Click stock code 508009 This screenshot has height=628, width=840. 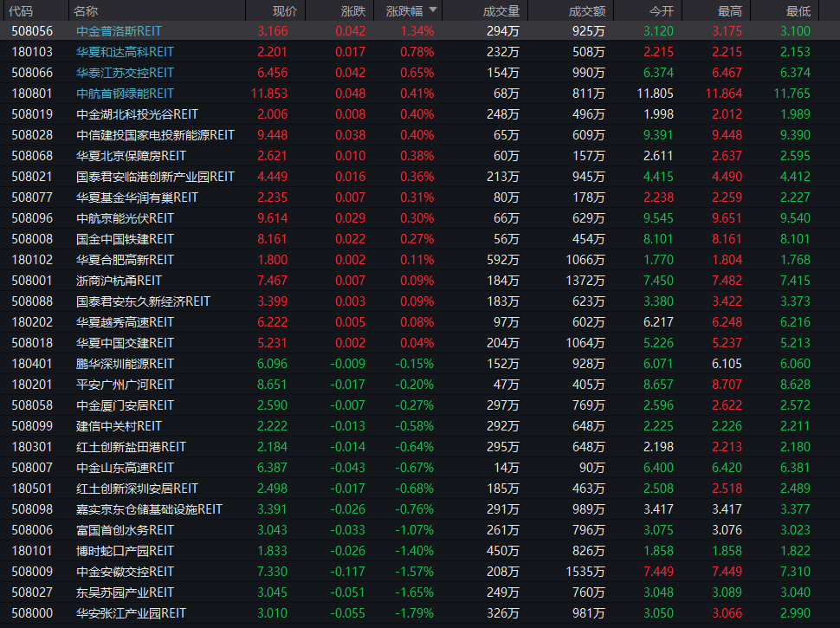(x=32, y=572)
